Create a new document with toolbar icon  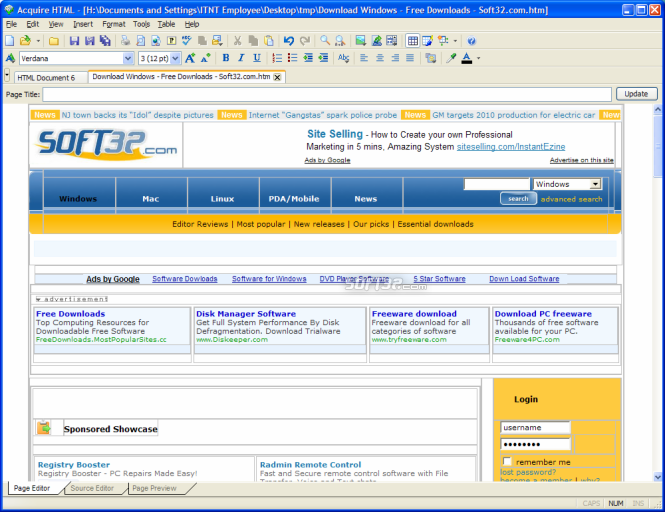tap(10, 41)
